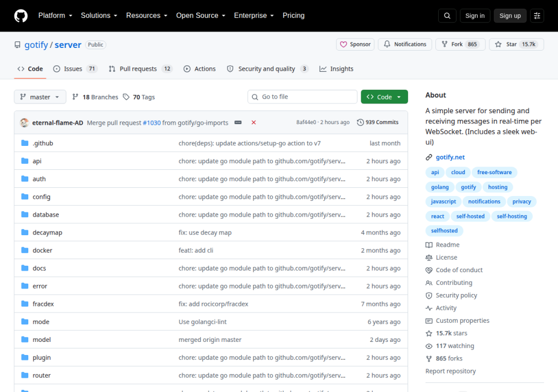
Task: Click the bell icon in Notifications
Action: 387,44
